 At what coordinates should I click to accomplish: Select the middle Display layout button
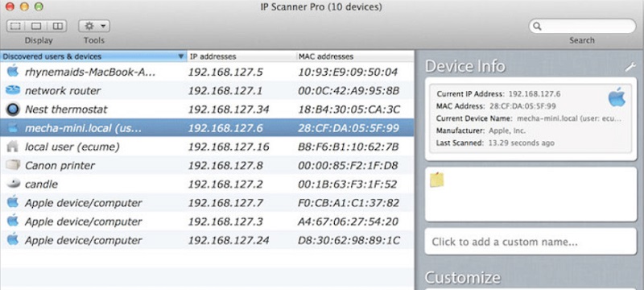click(x=36, y=27)
